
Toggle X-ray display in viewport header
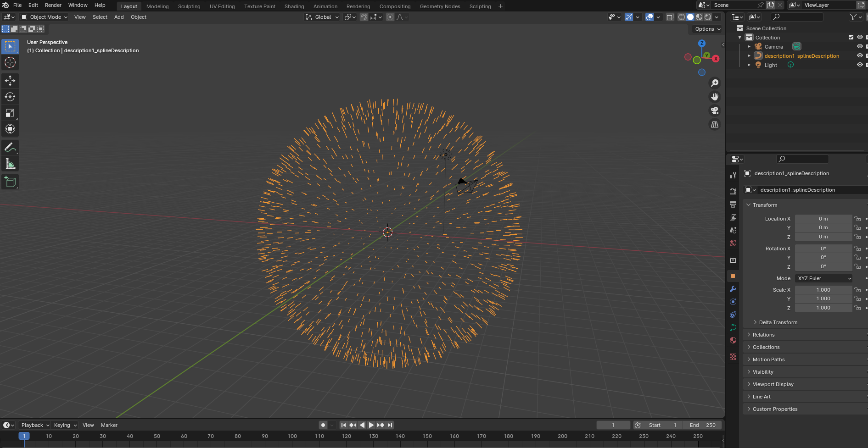coord(670,17)
